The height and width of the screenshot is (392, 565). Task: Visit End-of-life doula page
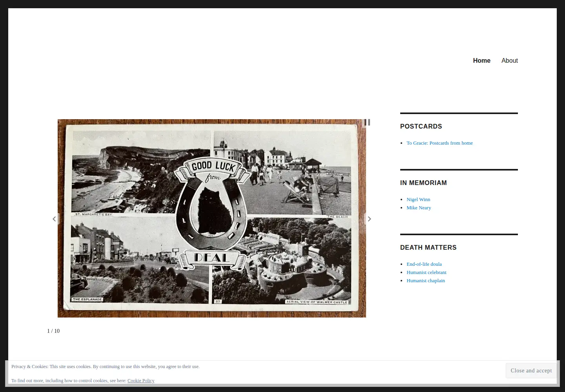[x=424, y=264]
